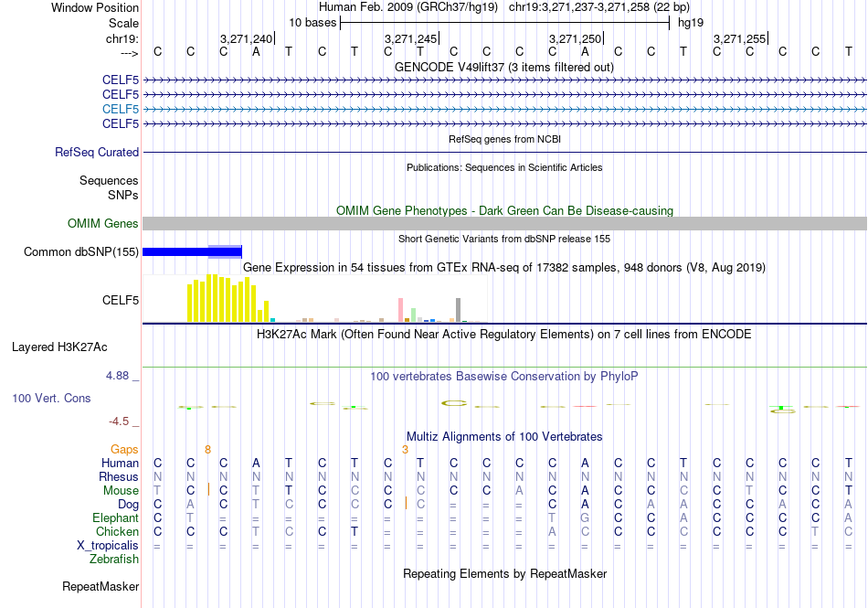Open GTEx Gene Expression track title
868x608 pixels.
click(x=504, y=268)
